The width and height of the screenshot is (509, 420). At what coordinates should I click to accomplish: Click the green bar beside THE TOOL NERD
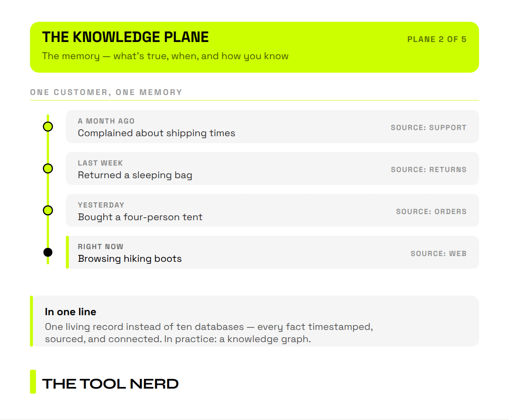click(x=33, y=382)
